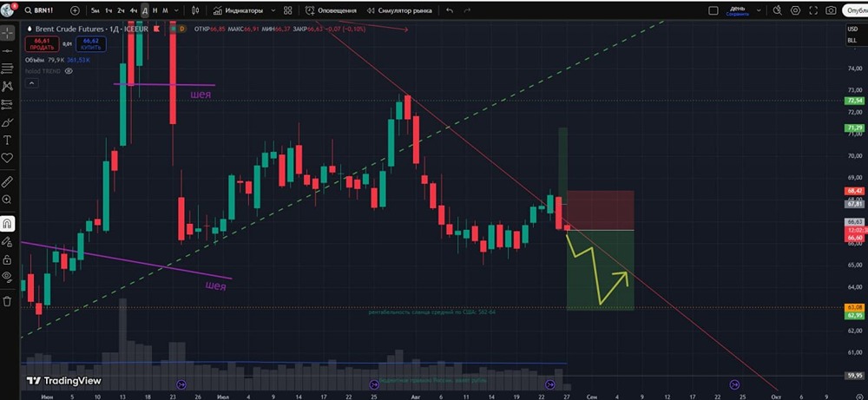The image size is (868, 400).
Task: Click the BLL unit label on price scale
Action: click(x=852, y=41)
